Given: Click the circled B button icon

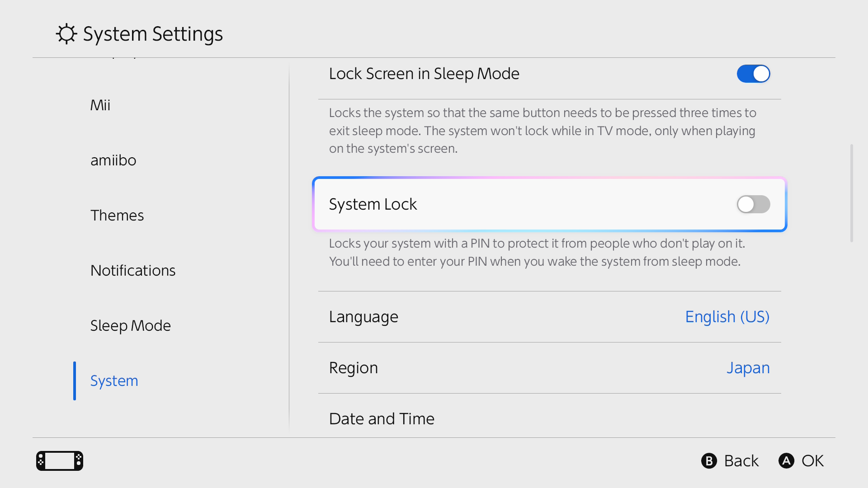Looking at the screenshot, I should click(x=709, y=460).
